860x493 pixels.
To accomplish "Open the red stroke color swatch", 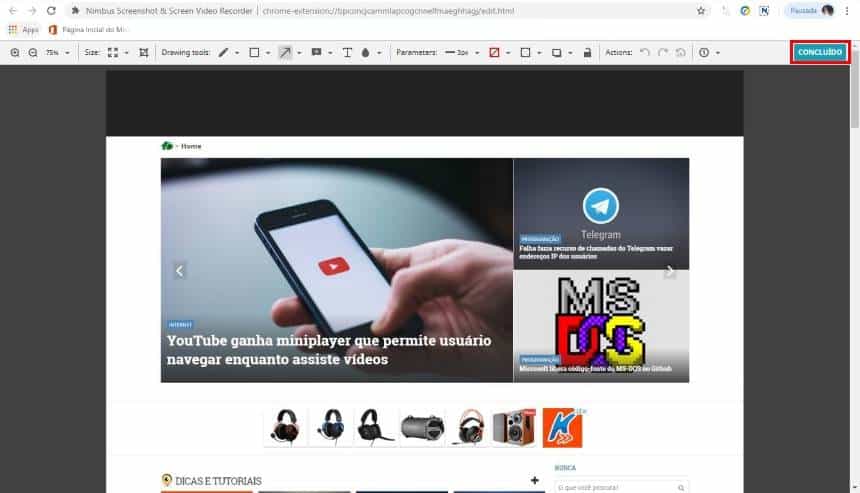I will 494,53.
